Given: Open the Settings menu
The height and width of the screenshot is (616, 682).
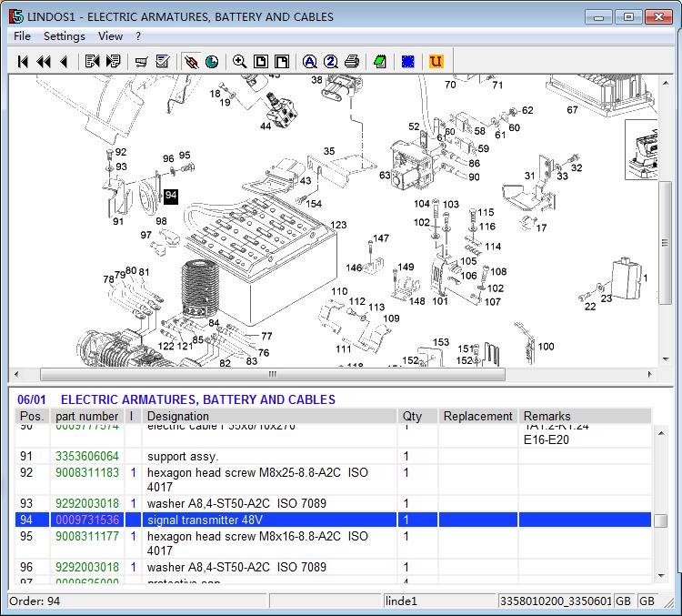Looking at the screenshot, I should click(x=64, y=36).
